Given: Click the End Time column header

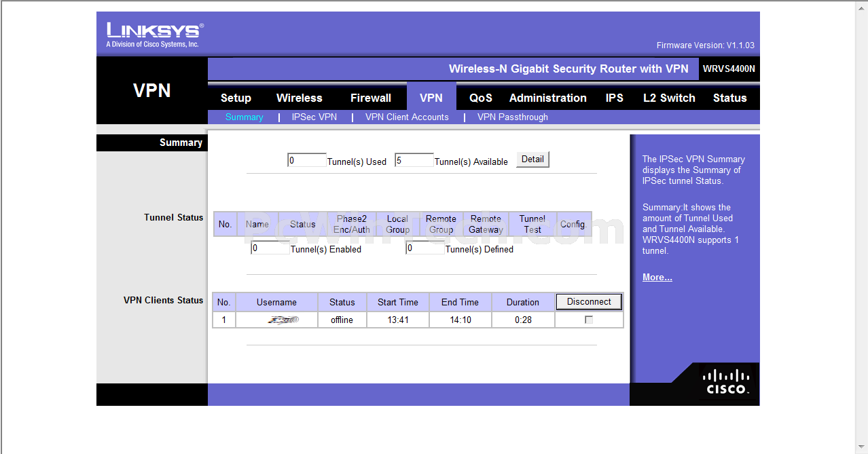Looking at the screenshot, I should click(x=460, y=302).
